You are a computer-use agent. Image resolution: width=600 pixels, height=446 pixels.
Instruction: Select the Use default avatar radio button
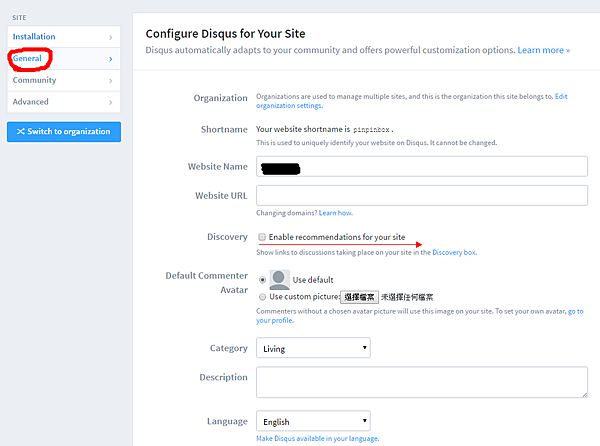262,280
